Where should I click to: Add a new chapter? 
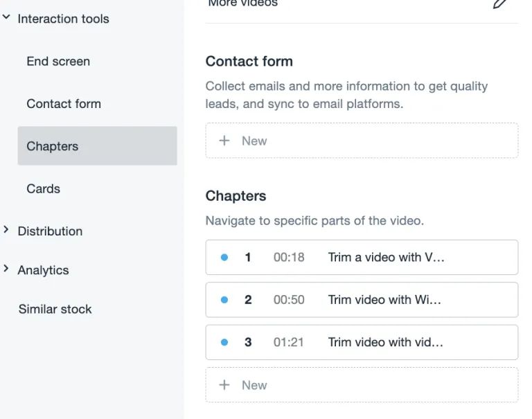tap(362, 385)
